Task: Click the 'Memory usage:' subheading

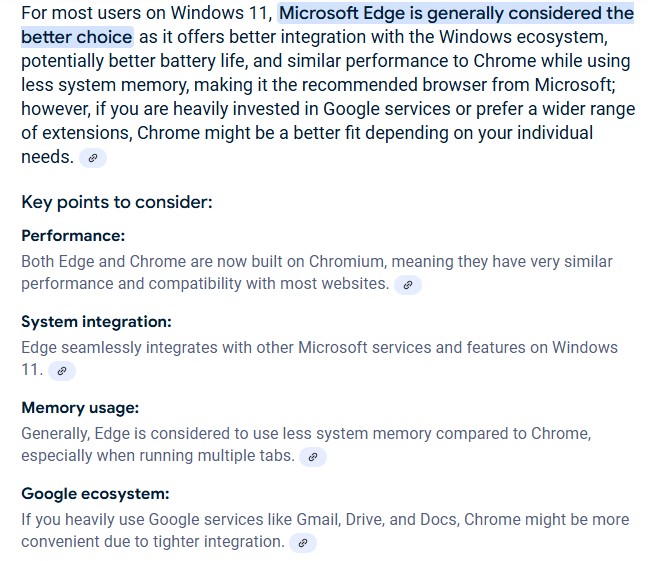Action: tap(80, 408)
